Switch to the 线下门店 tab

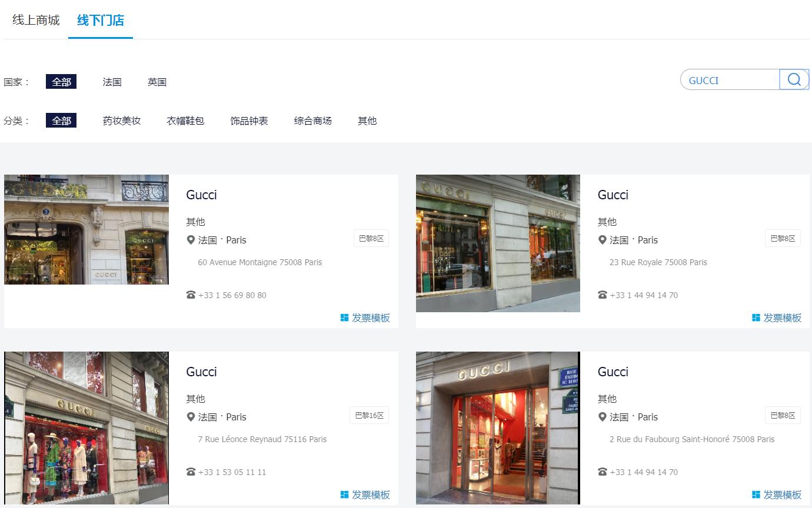[100, 19]
